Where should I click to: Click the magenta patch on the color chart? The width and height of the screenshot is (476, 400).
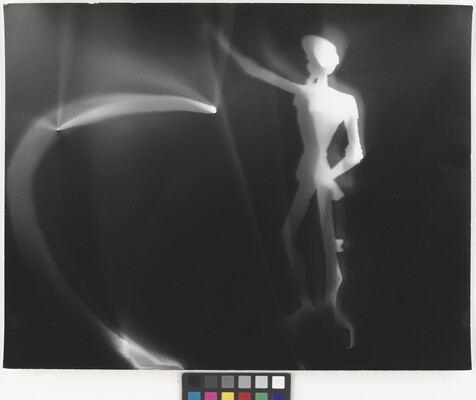211,396
